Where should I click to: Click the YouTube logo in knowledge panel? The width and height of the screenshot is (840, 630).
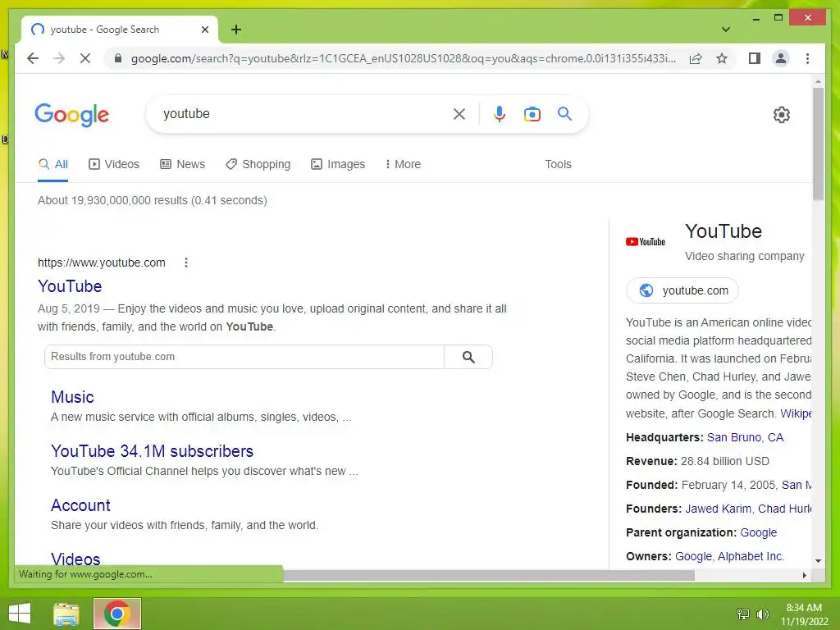(646, 242)
